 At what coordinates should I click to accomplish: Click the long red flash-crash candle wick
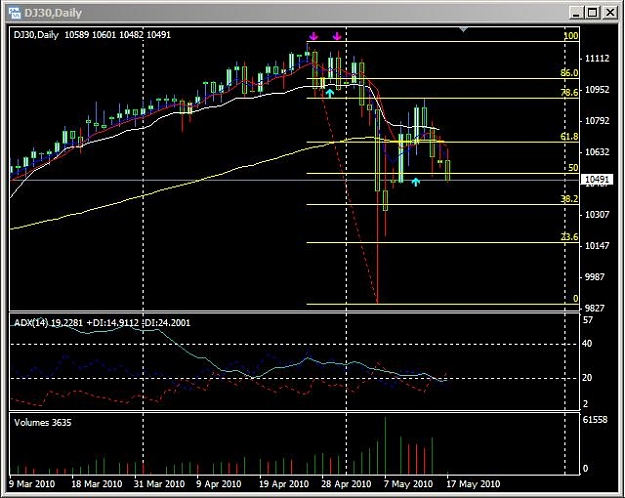coord(377,247)
